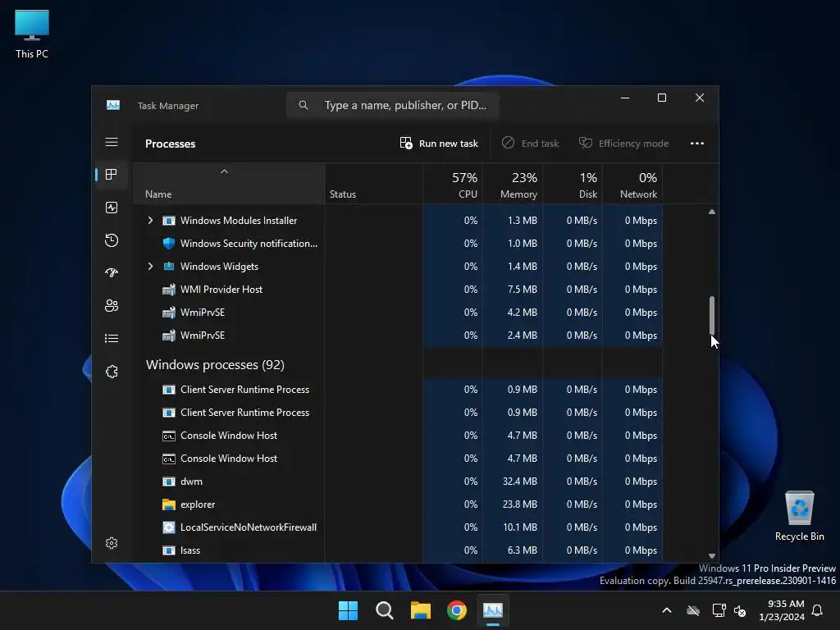Image resolution: width=840 pixels, height=630 pixels.
Task: Click the scroll down arrow of process list
Action: [712, 556]
